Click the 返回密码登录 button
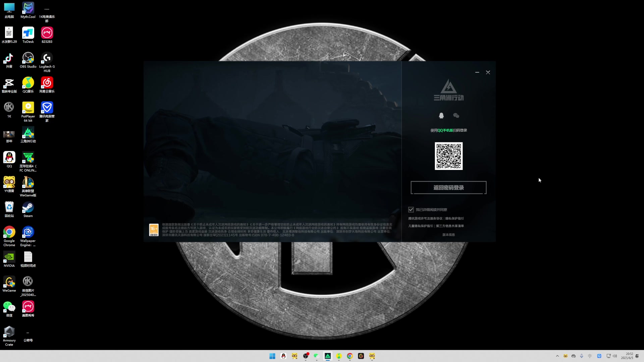The image size is (644, 362). click(x=448, y=188)
